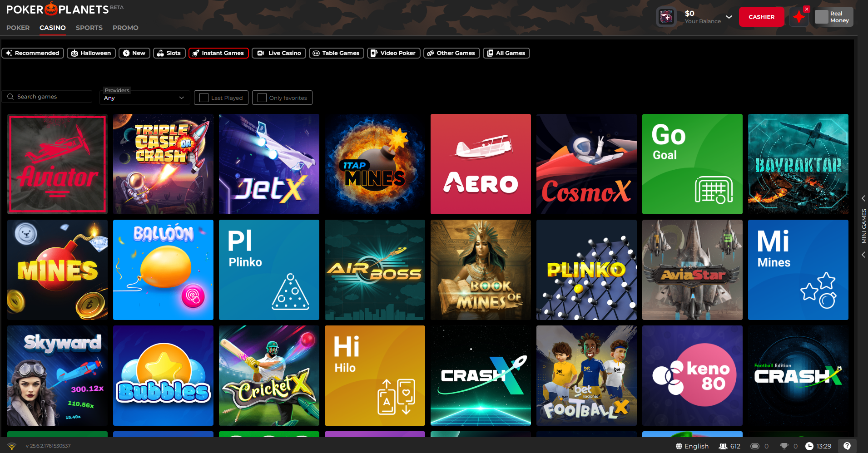Image resolution: width=868 pixels, height=453 pixels.
Task: Open the help question mark icon
Action: tap(848, 446)
